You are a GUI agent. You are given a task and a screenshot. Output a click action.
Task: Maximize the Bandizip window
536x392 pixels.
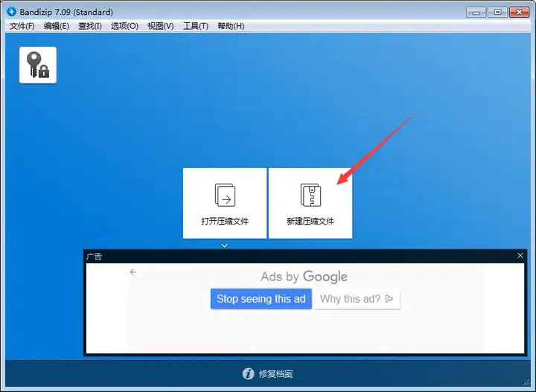coord(497,13)
